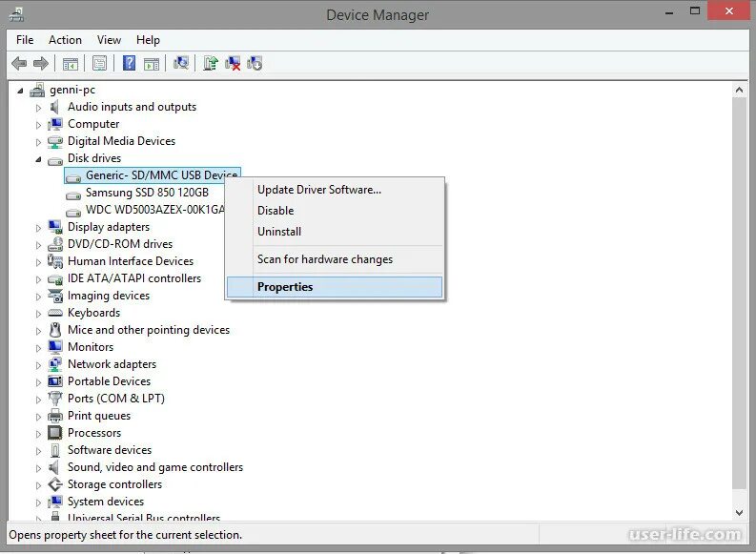
Task: Click the Disable device toolbar icon
Action: pos(255,63)
